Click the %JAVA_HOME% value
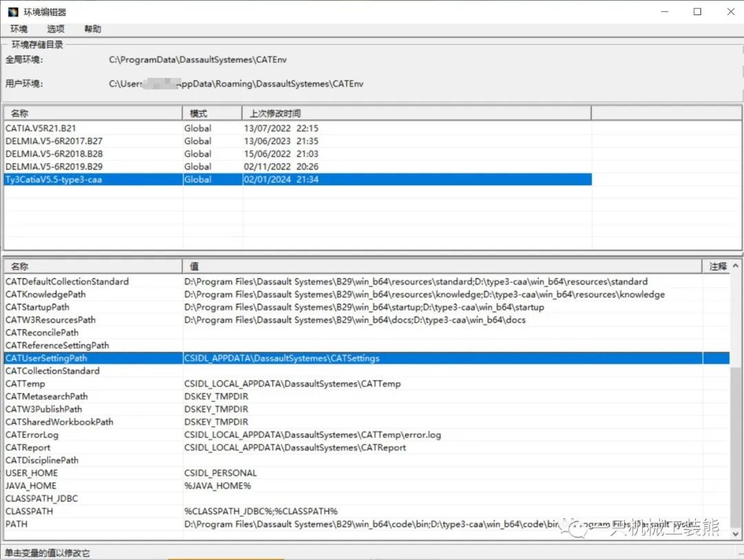The image size is (744, 560). (218, 486)
